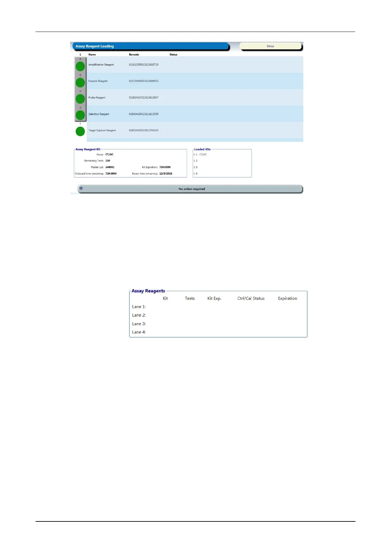
Task: Select the Enzyme Reagent row name
Action: point(98,81)
